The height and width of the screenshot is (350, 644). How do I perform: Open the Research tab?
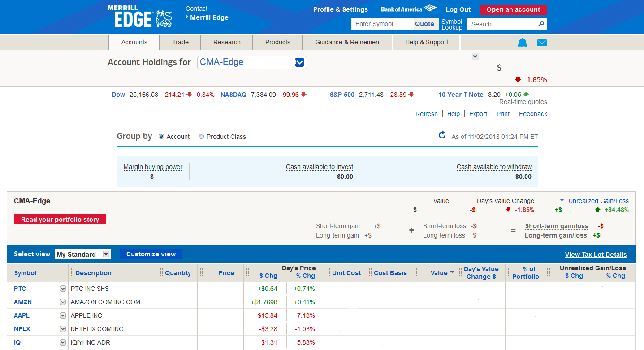click(x=227, y=42)
